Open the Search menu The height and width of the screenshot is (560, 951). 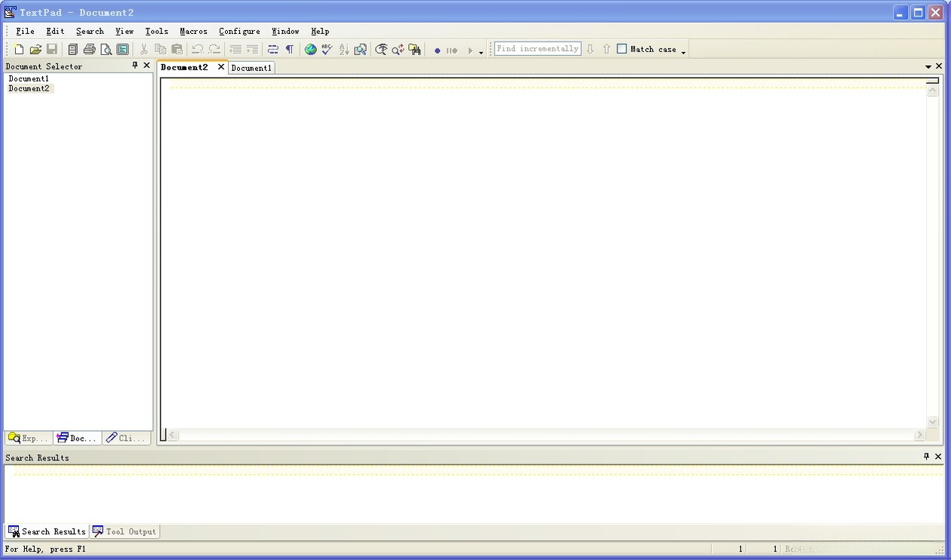[90, 31]
